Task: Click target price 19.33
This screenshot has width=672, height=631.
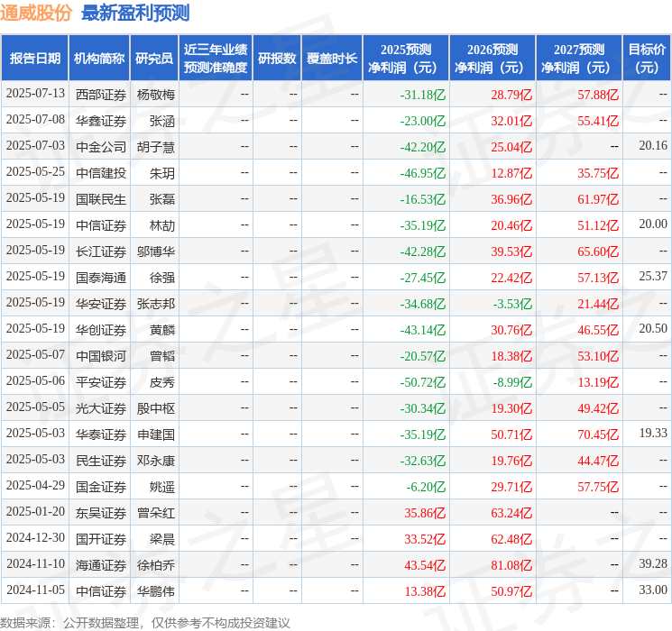Action: click(653, 433)
